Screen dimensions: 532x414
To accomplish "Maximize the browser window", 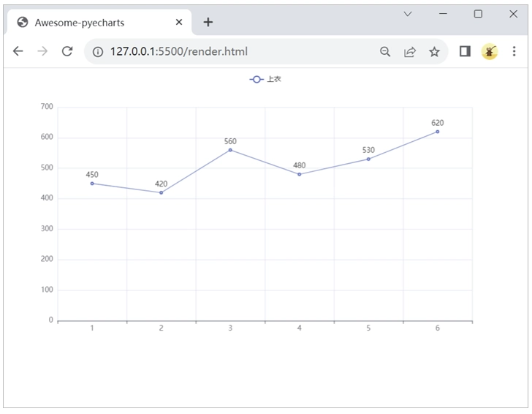I will pos(478,14).
